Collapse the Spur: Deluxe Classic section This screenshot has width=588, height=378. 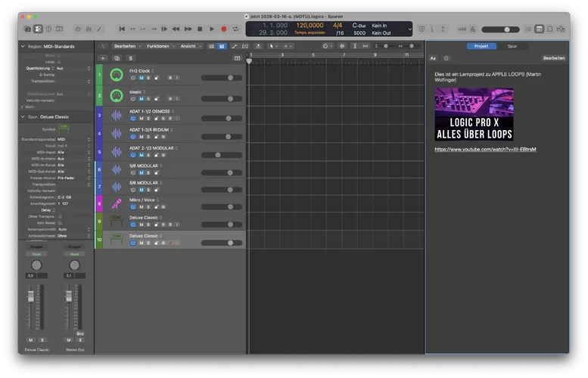click(x=23, y=117)
